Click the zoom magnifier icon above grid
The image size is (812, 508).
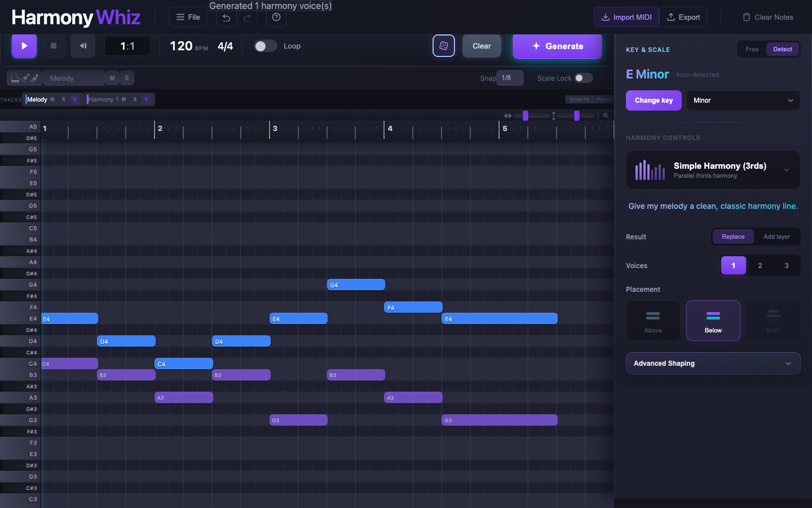click(606, 116)
